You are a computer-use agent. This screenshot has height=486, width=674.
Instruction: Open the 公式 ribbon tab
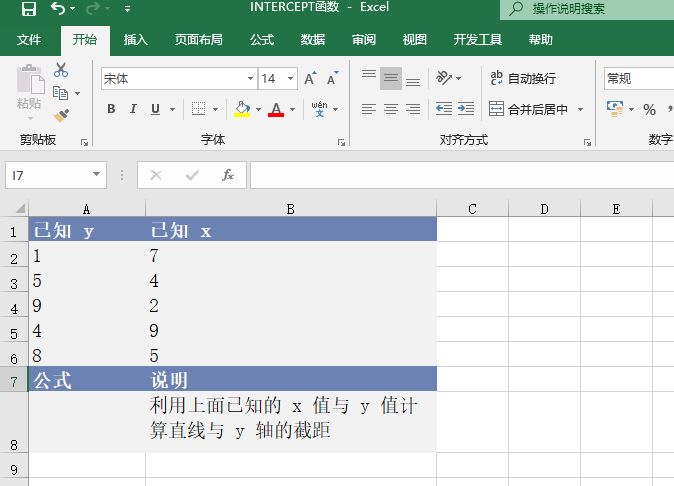(262, 40)
